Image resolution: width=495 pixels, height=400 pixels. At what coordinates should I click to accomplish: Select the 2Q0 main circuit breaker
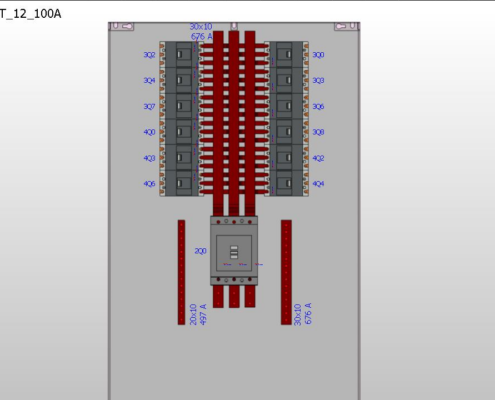pyautogui.click(x=234, y=251)
